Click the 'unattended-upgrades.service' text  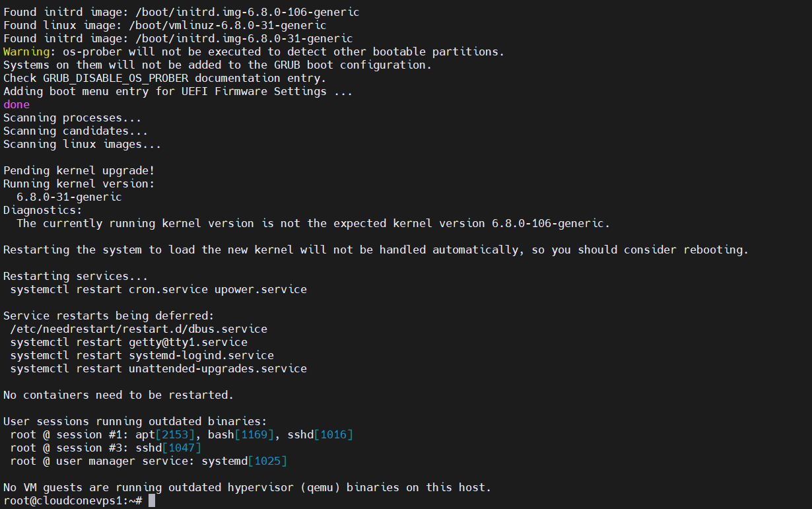pyautogui.click(x=218, y=368)
